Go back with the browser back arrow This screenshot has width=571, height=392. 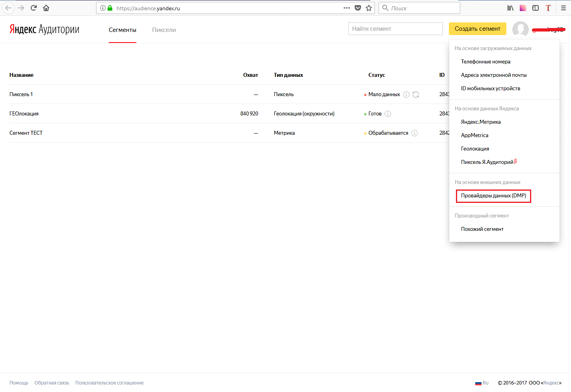click(8, 8)
